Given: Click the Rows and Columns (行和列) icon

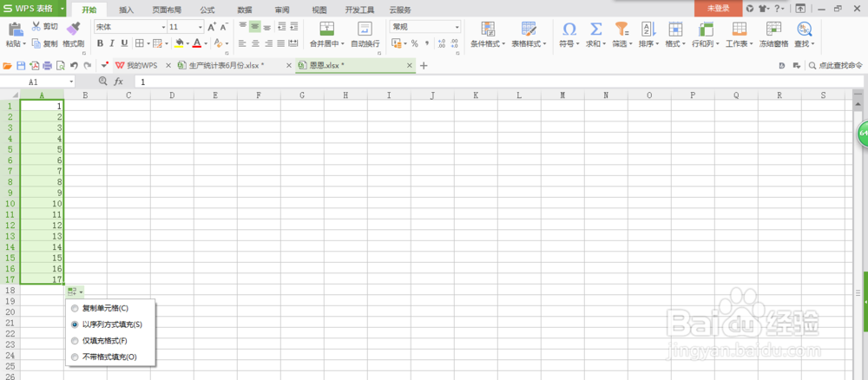Looking at the screenshot, I should [x=705, y=29].
